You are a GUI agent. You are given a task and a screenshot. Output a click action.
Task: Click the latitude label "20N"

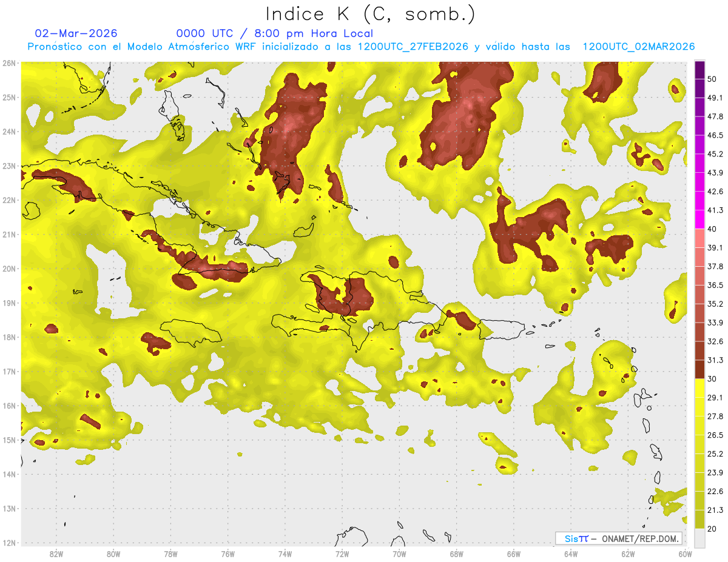[x=9, y=269]
